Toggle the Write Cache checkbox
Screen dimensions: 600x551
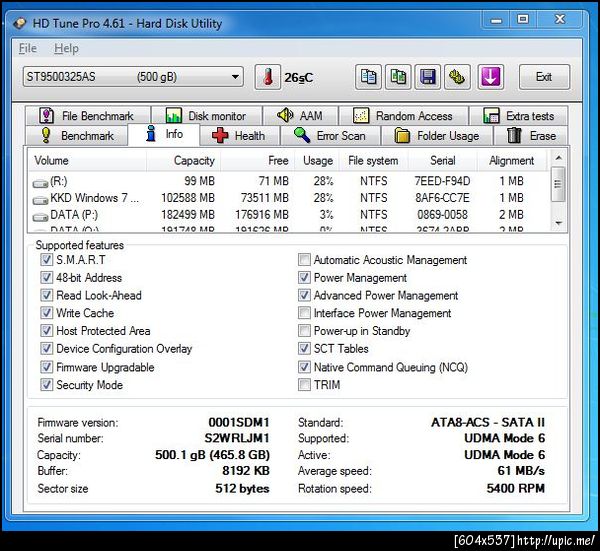pyautogui.click(x=46, y=313)
